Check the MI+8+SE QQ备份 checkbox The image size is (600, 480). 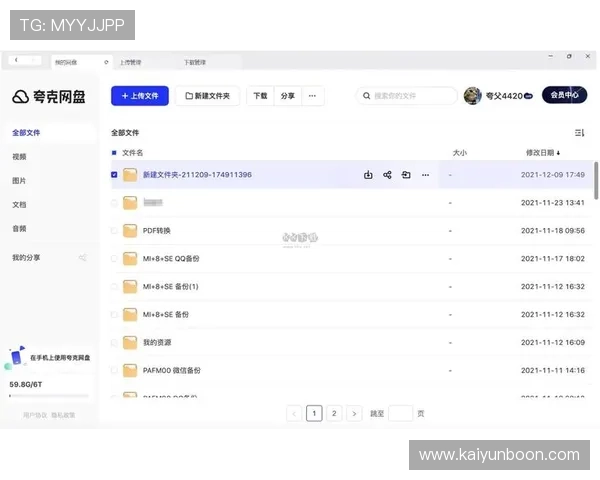coord(114,258)
